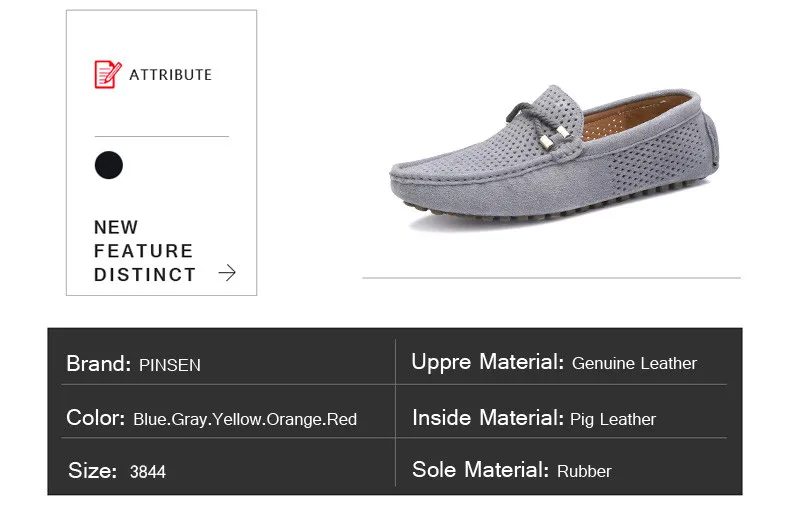Click the NEW FEATURE DISTINCT text
Viewport: 790px width, 527px height.
[x=145, y=251]
